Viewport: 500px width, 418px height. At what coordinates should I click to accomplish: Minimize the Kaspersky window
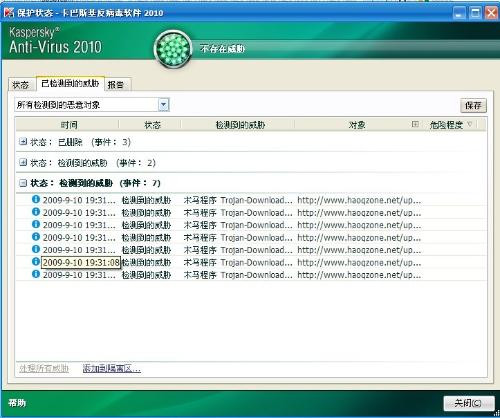tap(459, 13)
